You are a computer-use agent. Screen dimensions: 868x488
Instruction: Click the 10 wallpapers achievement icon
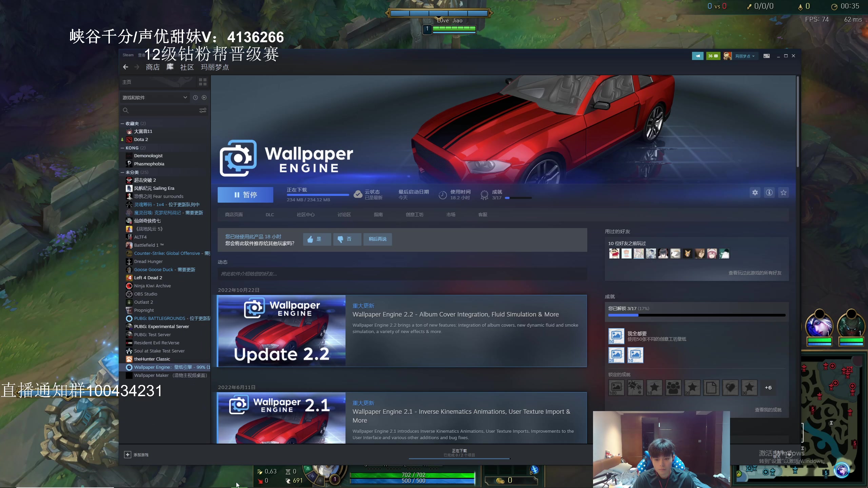click(x=635, y=355)
